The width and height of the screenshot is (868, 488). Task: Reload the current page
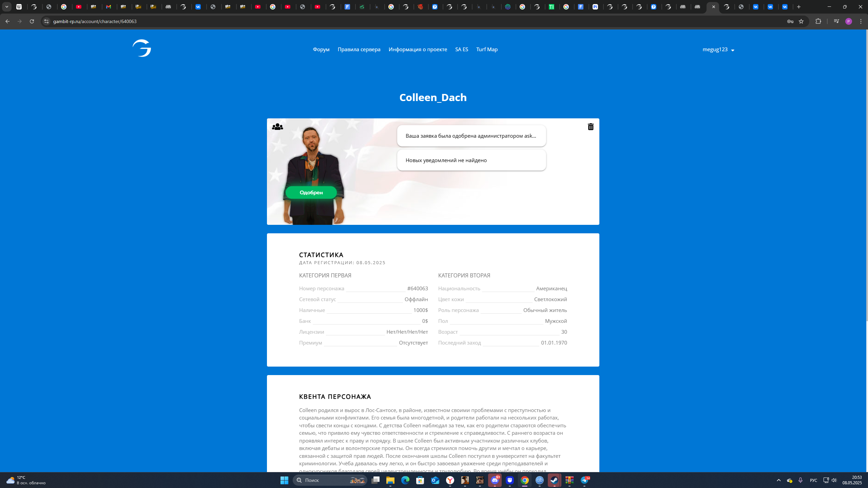click(32, 21)
